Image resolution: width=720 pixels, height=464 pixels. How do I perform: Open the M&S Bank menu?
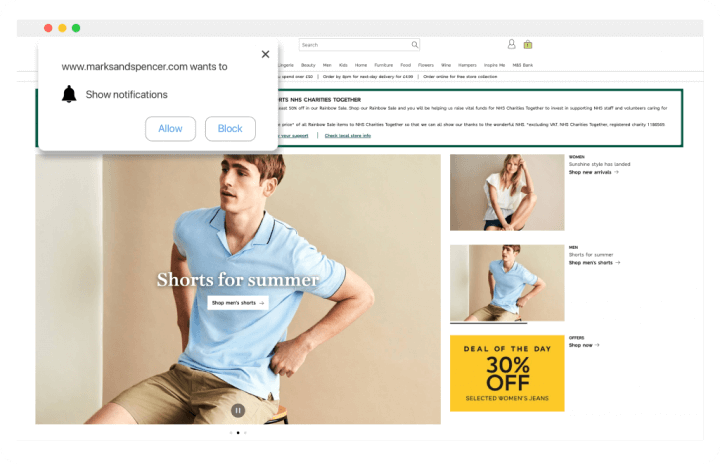[x=523, y=65]
